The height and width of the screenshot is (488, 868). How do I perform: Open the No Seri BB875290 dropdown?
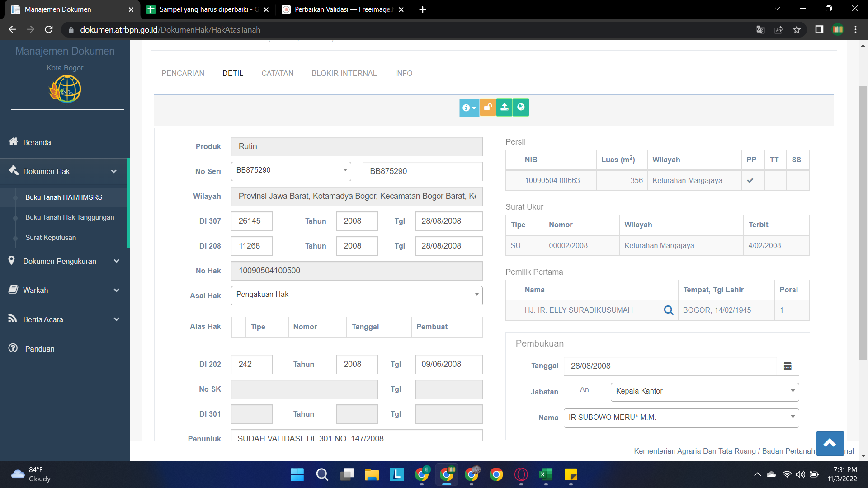click(291, 171)
